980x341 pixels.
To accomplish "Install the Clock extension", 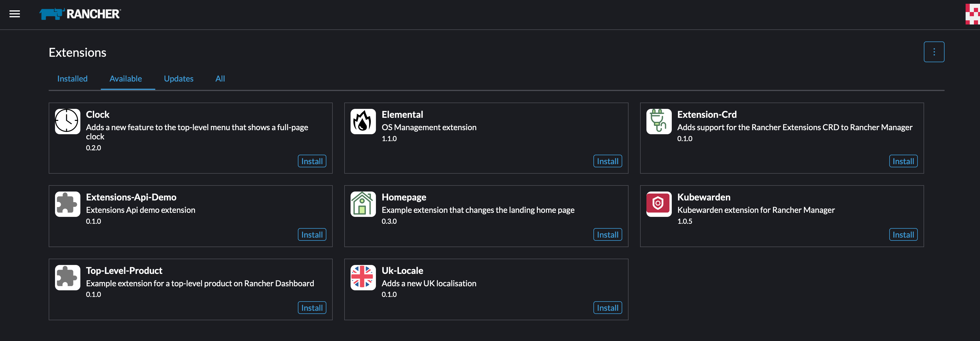I will pos(312,161).
